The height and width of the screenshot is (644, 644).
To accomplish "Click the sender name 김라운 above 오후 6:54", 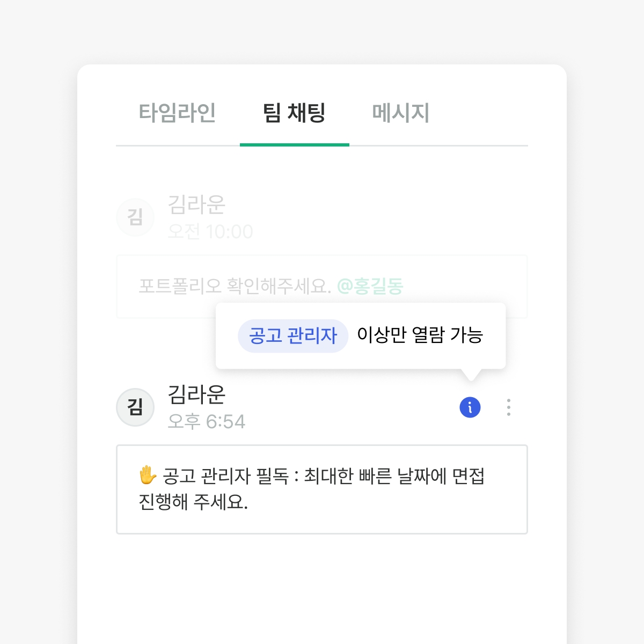I will coord(196,394).
